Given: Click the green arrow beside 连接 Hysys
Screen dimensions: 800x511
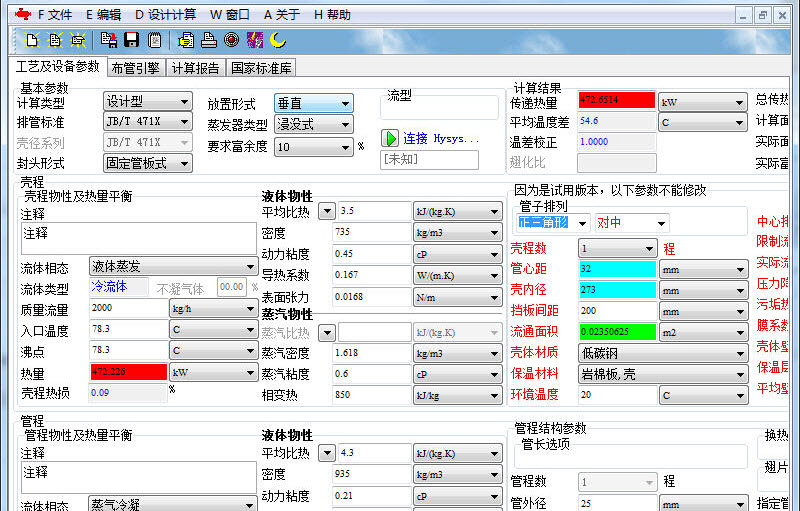Looking at the screenshot, I should 390,138.
